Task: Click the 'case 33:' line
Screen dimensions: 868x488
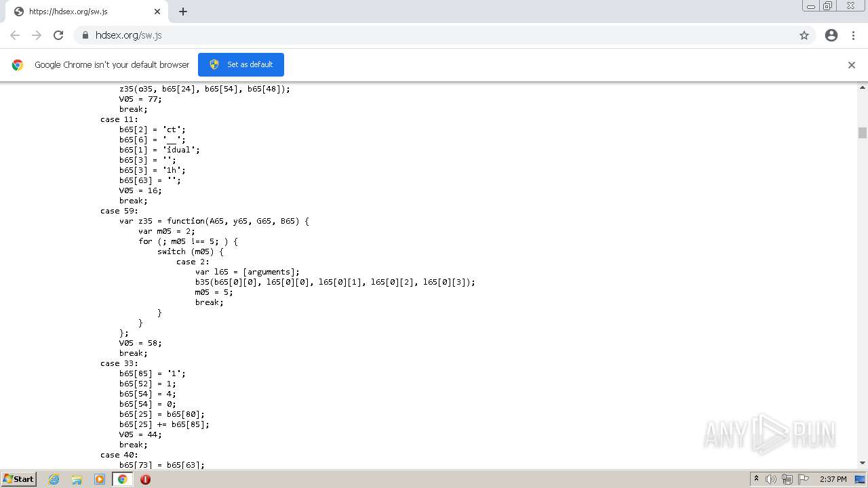Action: point(119,363)
